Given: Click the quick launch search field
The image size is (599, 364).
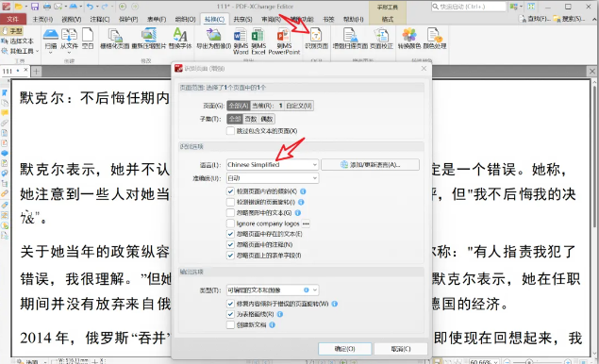Looking at the screenshot, I should [x=469, y=7].
